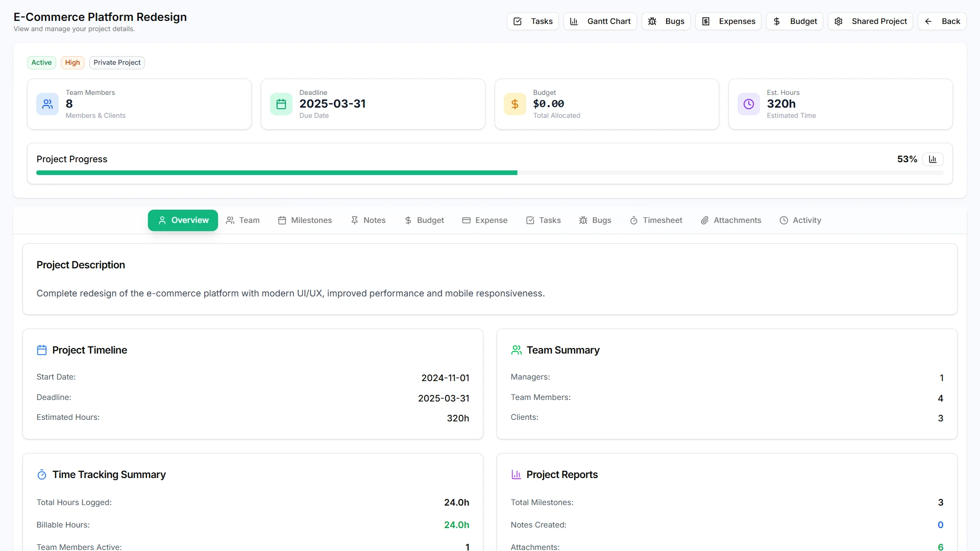Go Back with the arrow button
Image resolution: width=980 pixels, height=551 pixels.
(x=942, y=21)
